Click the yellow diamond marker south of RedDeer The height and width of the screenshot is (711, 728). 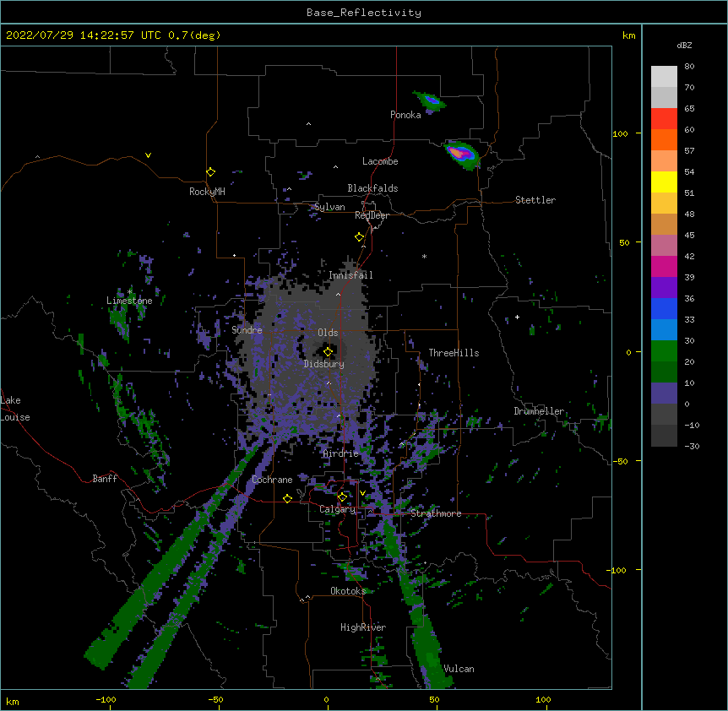click(x=359, y=237)
